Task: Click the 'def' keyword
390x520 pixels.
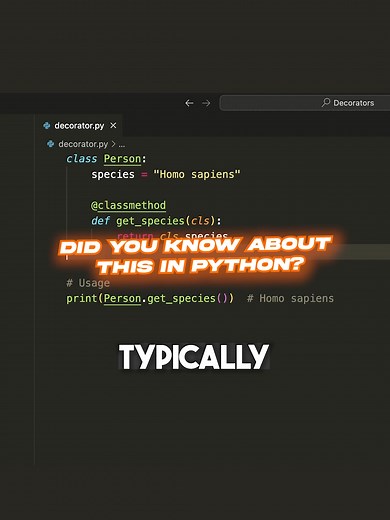Action: point(100,221)
